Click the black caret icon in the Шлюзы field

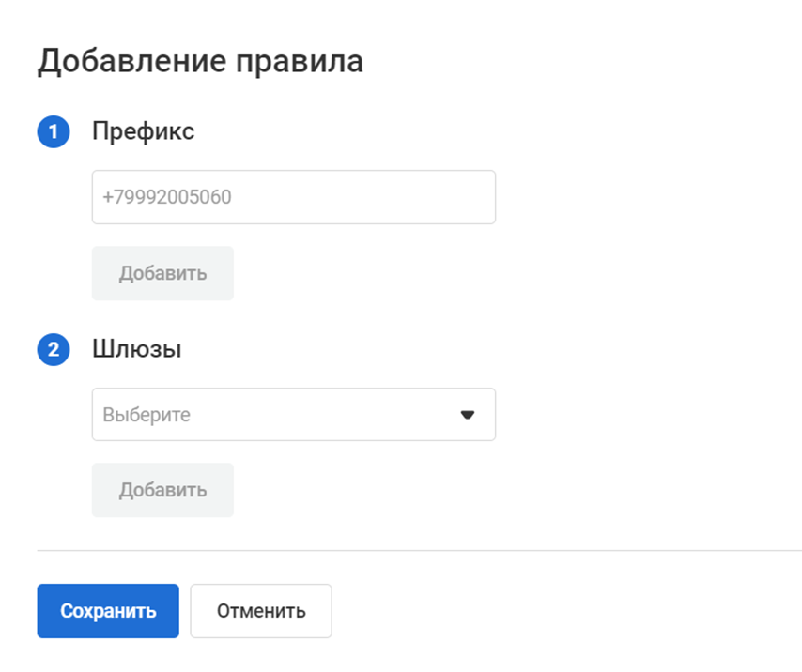coord(468,415)
